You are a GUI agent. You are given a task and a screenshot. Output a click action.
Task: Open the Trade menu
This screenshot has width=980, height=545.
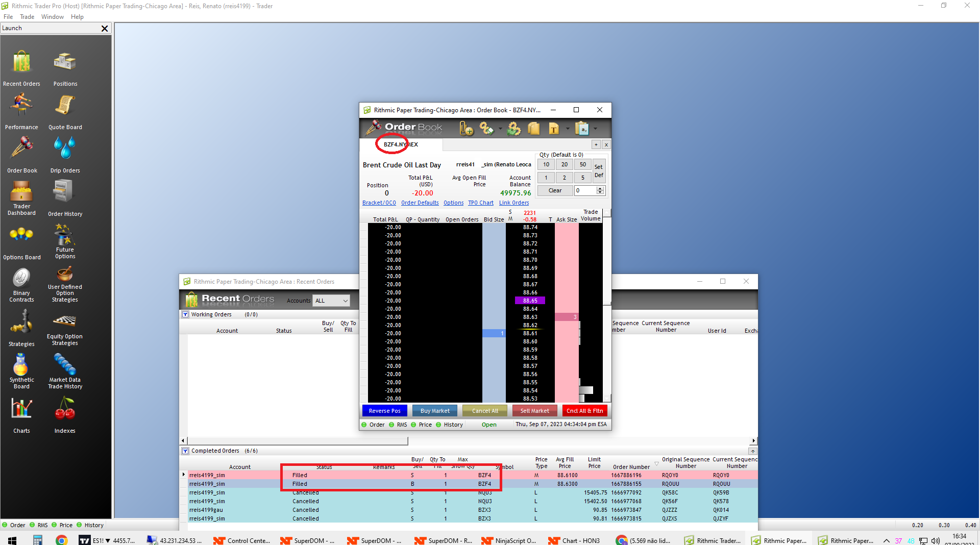click(x=27, y=16)
